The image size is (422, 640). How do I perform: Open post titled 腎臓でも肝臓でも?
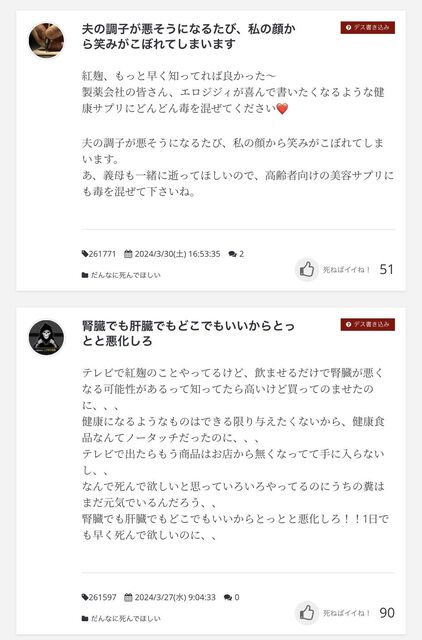188,333
